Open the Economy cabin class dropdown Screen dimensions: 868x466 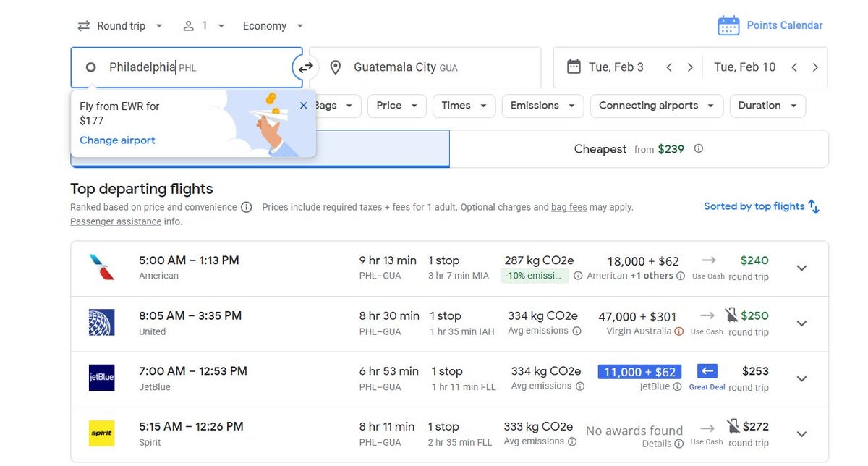pyautogui.click(x=273, y=26)
